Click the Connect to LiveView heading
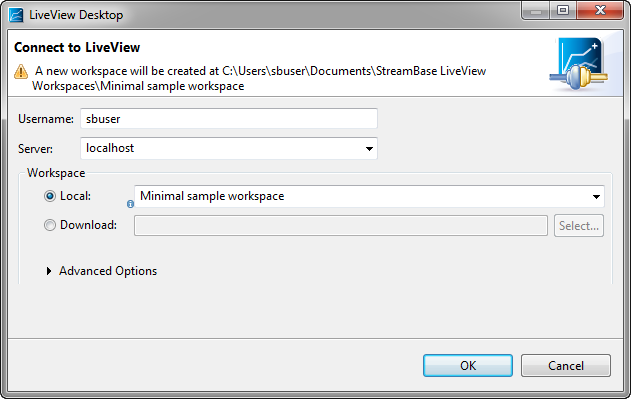Image resolution: width=631 pixels, height=399 pixels. coord(77,48)
